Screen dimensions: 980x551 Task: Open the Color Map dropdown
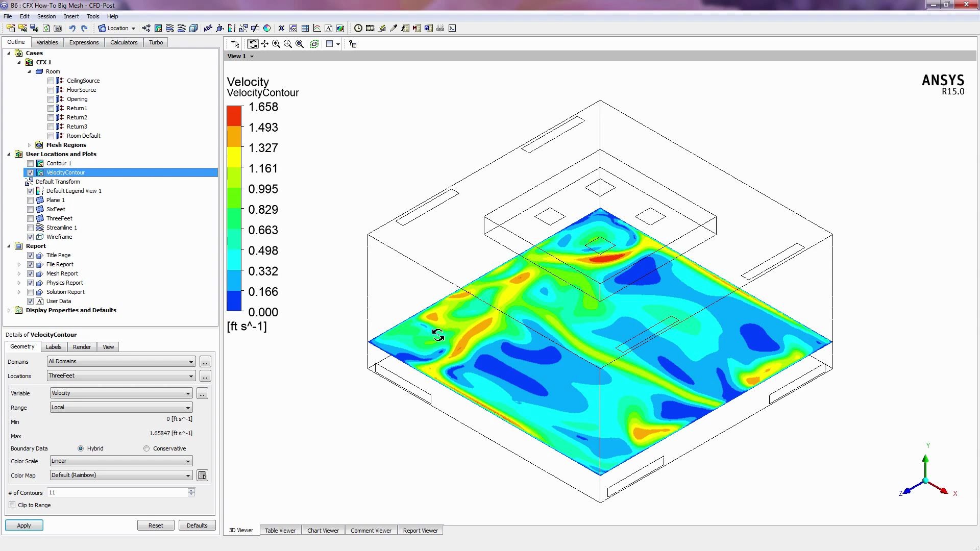coord(121,475)
